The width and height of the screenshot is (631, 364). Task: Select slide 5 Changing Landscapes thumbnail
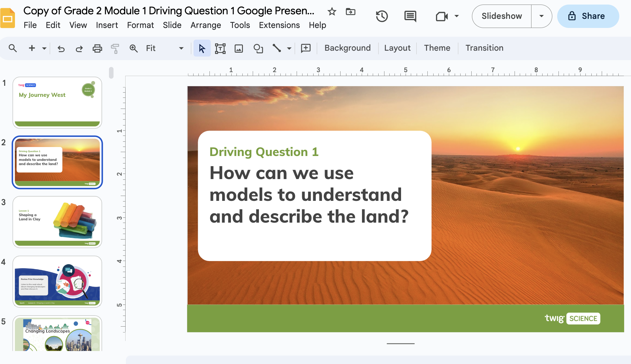point(57,334)
